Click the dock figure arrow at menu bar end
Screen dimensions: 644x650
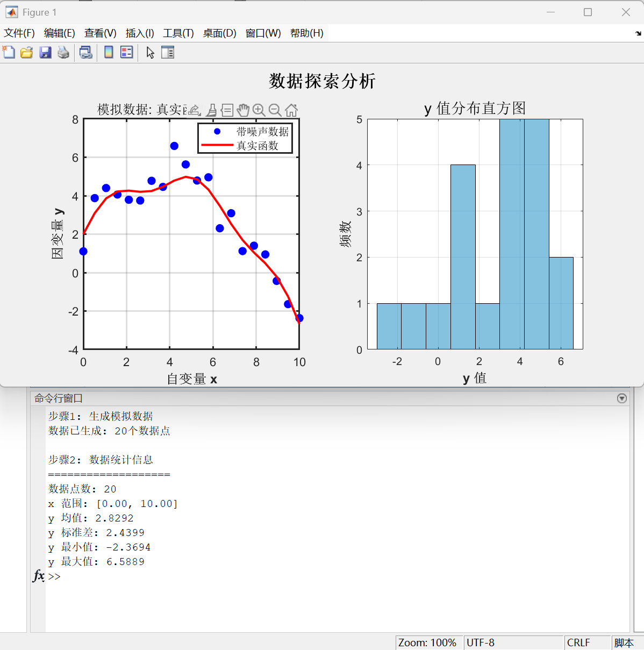(x=638, y=33)
